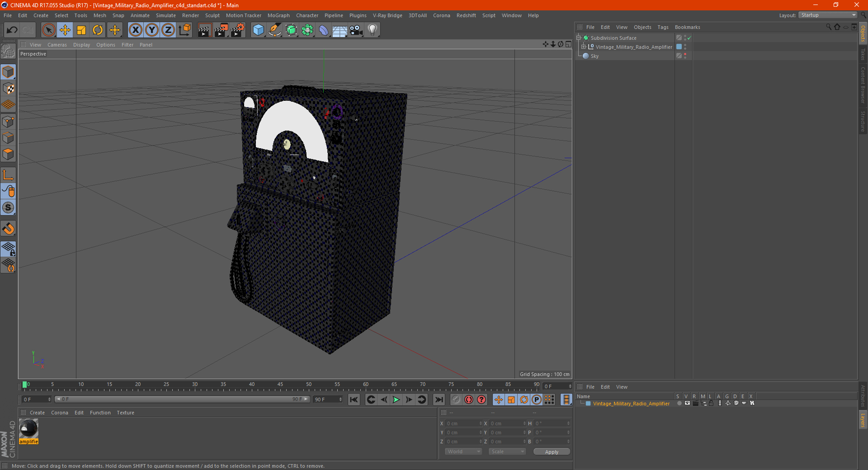
Task: Switch to Polygons mode
Action: click(8, 154)
